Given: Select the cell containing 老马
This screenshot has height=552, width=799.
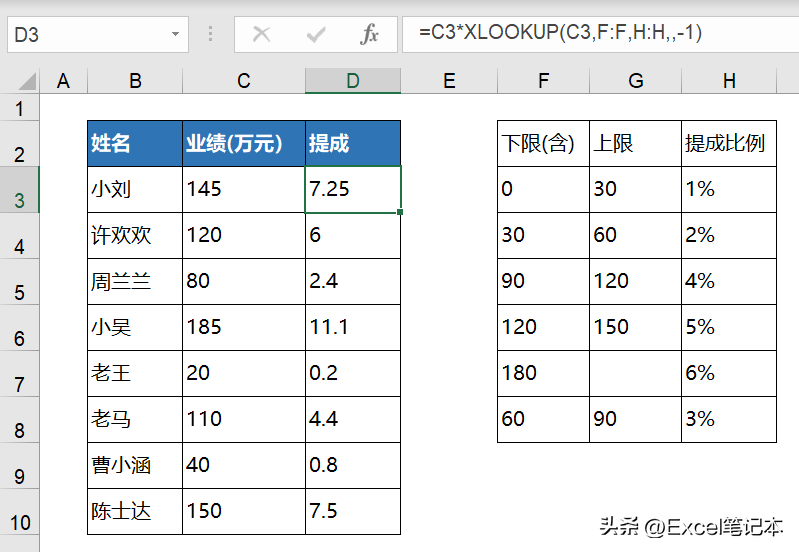Looking at the screenshot, I should coord(135,420).
